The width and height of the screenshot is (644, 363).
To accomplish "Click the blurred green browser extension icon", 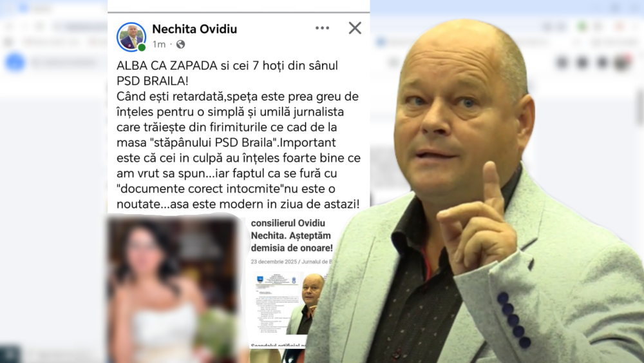I will [x=582, y=26].
